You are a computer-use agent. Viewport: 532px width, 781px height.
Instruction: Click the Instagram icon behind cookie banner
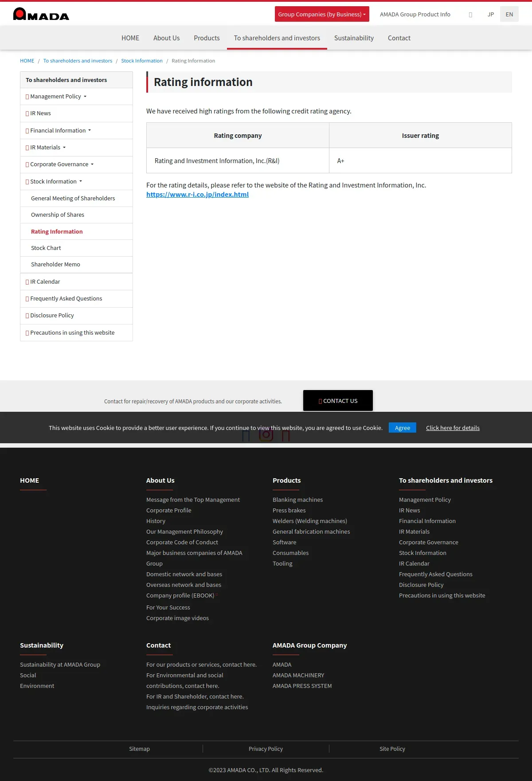tap(266, 435)
